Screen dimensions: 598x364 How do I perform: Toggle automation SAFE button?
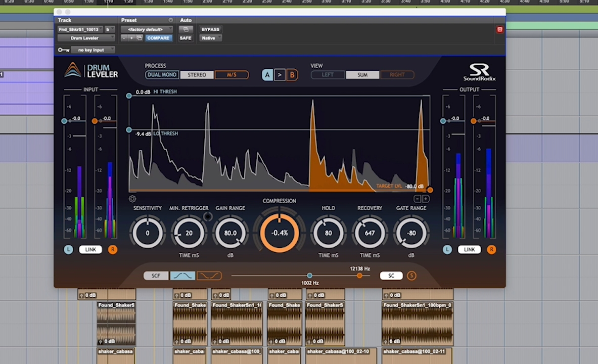[186, 38]
